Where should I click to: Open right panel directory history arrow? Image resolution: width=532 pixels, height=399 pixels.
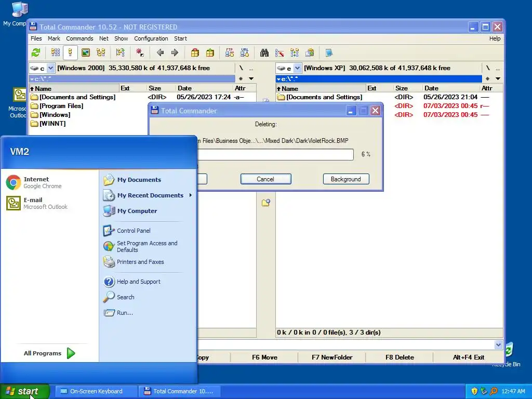pos(498,79)
